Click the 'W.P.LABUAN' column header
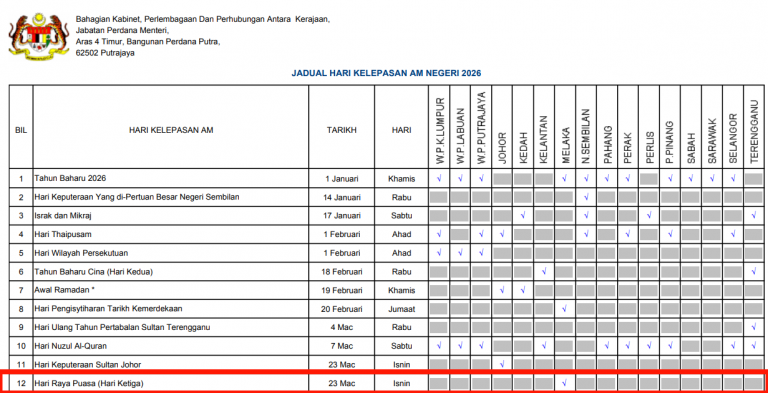768x393 pixels. (460, 136)
